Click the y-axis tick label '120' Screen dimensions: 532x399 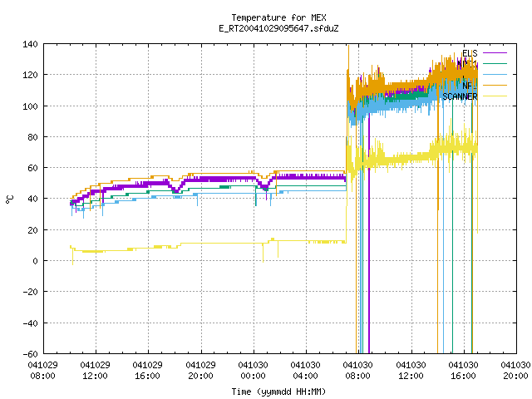pyautogui.click(x=30, y=75)
